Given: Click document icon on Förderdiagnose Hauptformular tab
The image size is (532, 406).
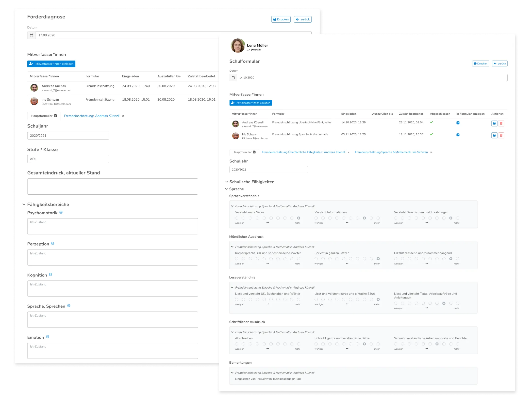Looking at the screenshot, I should (x=56, y=116).
